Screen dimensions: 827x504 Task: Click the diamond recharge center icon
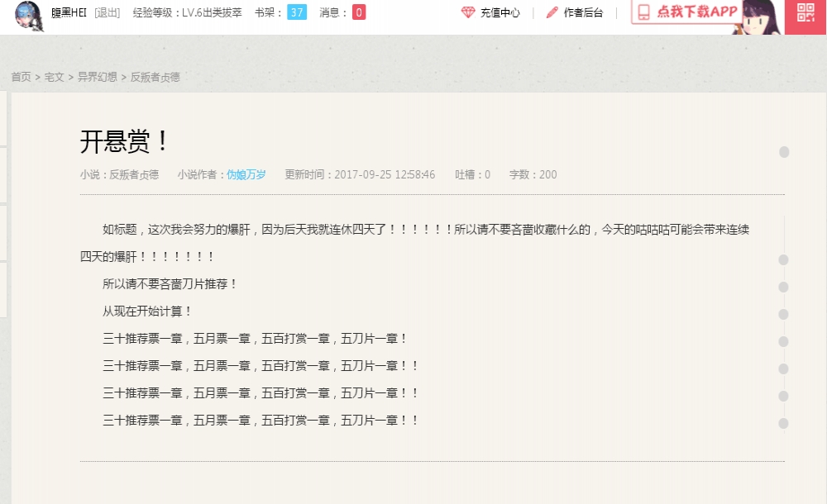(x=468, y=12)
